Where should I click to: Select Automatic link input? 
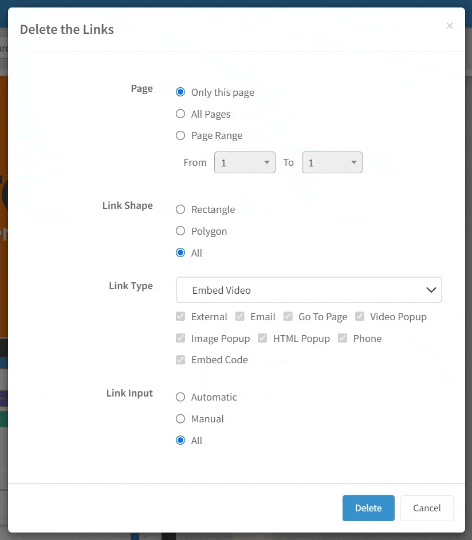[x=180, y=397]
